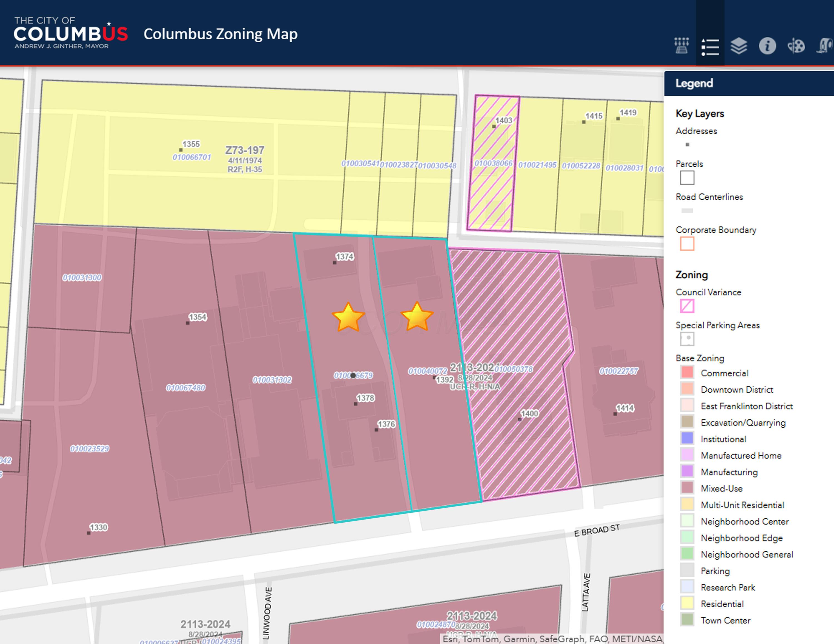Click the Columbus Zoning Map title
Viewport: 834px width, 644px height.
pos(220,34)
